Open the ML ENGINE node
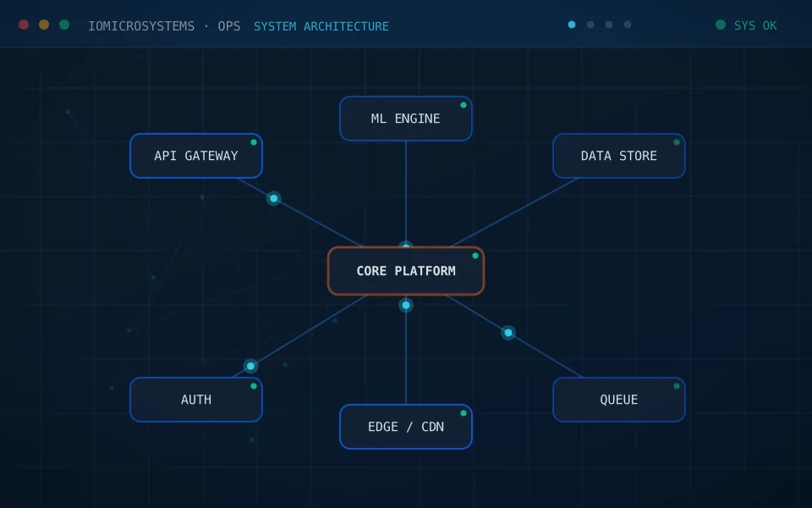Viewport: 812px width, 508px height. (406, 119)
